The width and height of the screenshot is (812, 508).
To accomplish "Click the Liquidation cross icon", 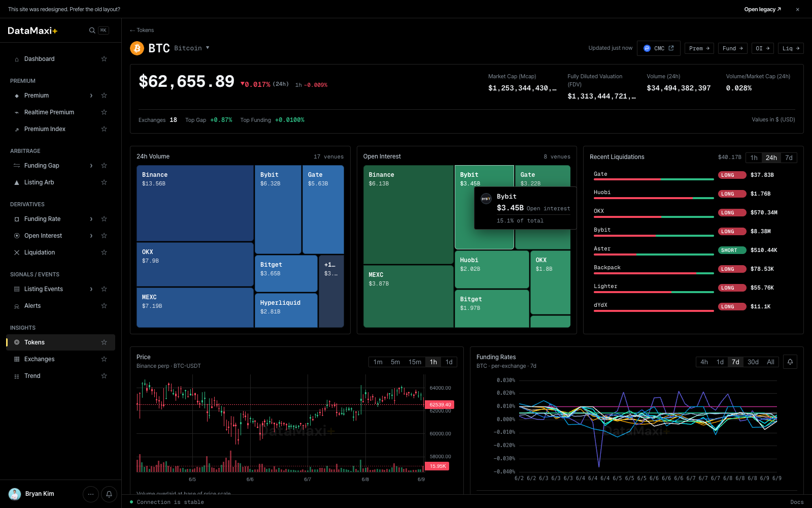I will 17,252.
